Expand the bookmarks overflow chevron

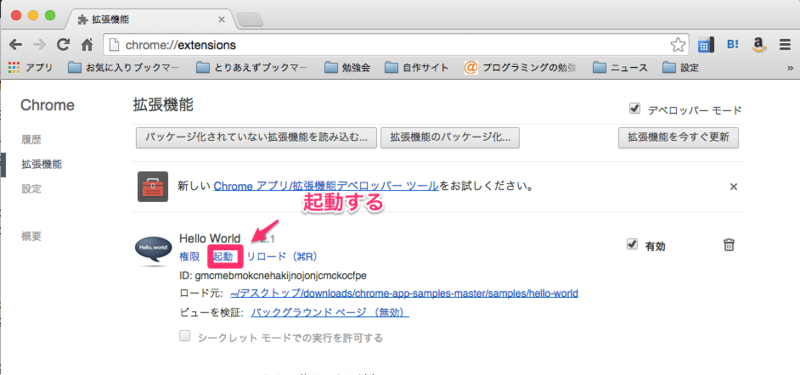coord(790,68)
